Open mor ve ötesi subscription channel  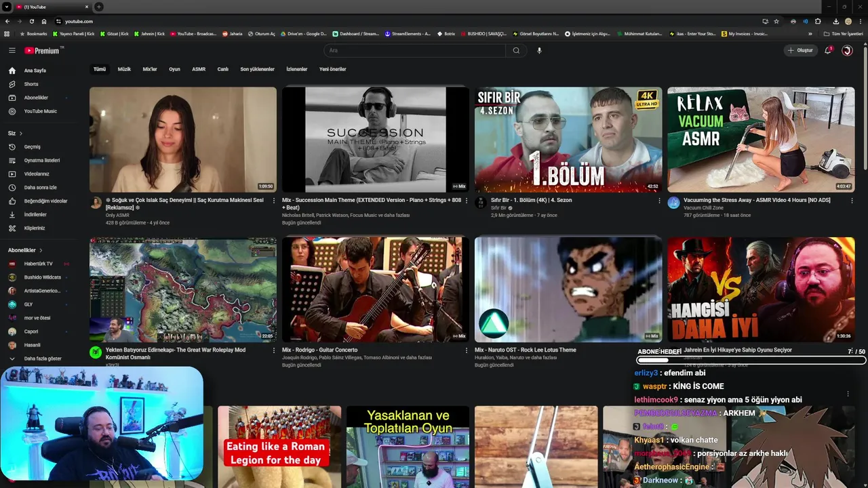tap(38, 318)
